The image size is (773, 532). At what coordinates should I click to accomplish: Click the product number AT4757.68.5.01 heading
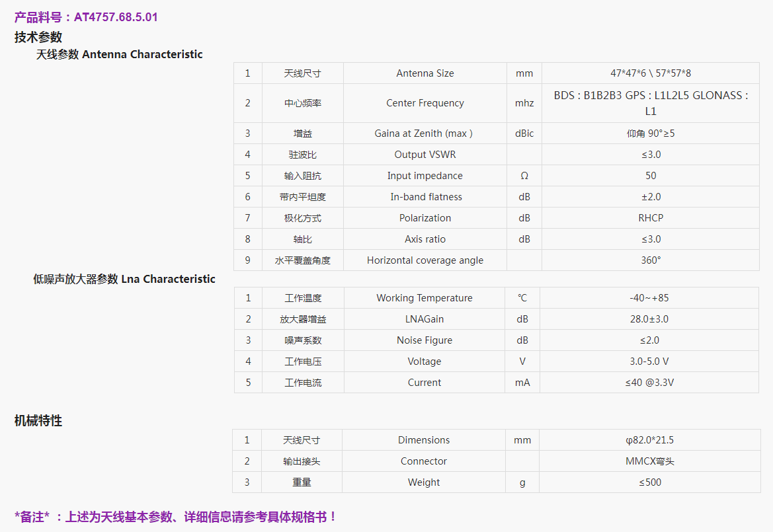click(86, 17)
